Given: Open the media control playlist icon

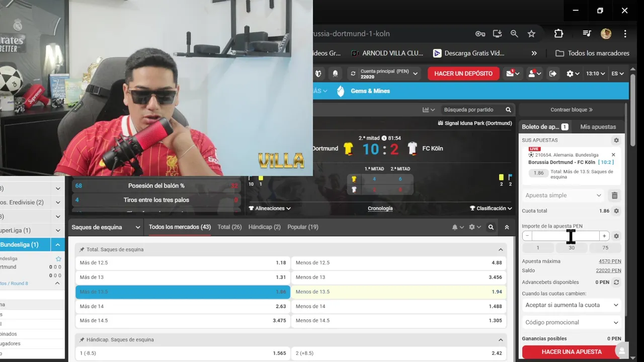Looking at the screenshot, I should 587,34.
